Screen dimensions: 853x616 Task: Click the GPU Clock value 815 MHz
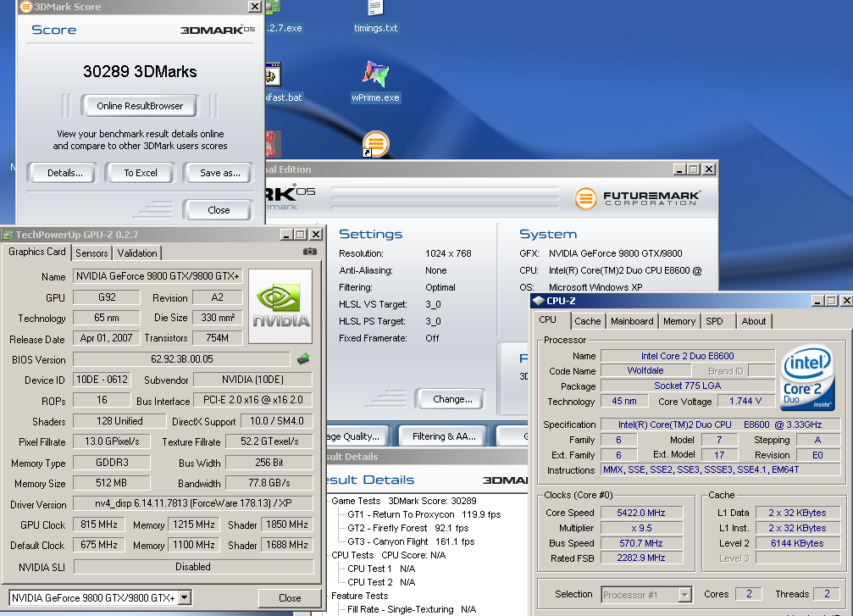click(99, 524)
